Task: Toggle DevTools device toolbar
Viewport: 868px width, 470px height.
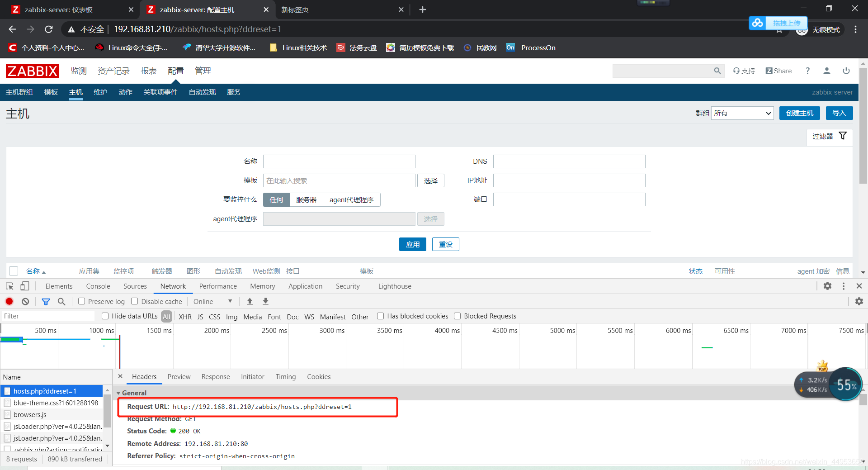Action: [x=25, y=286]
